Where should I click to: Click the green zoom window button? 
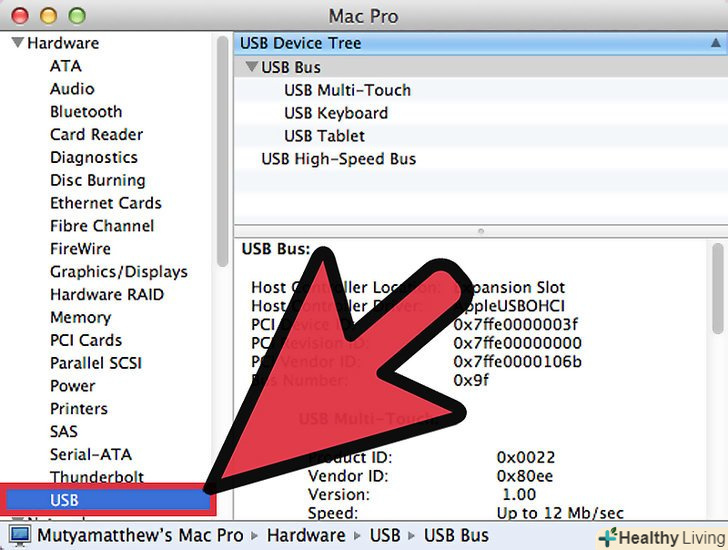pyautogui.click(x=77, y=16)
